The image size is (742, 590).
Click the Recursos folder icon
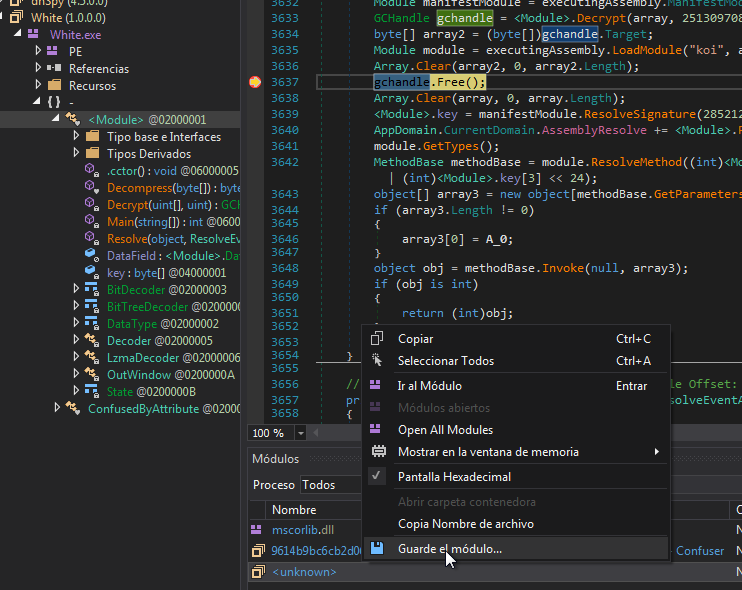pos(54,85)
